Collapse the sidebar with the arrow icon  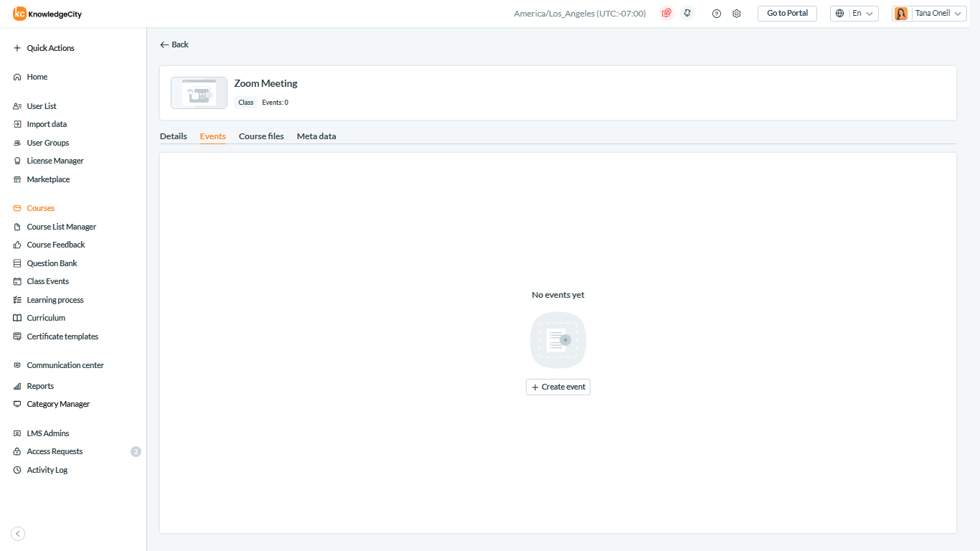click(x=19, y=533)
